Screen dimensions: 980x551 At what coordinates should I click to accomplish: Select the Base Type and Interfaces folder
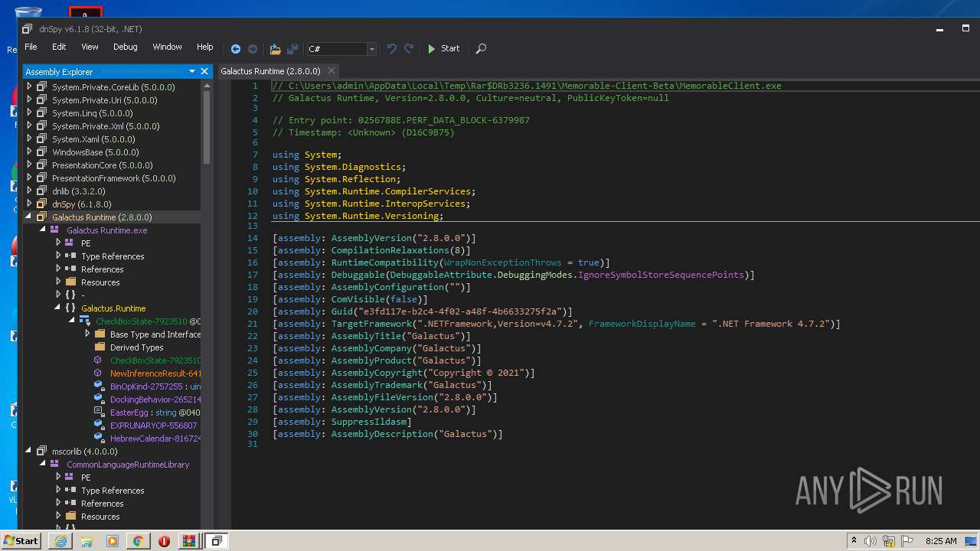click(155, 334)
